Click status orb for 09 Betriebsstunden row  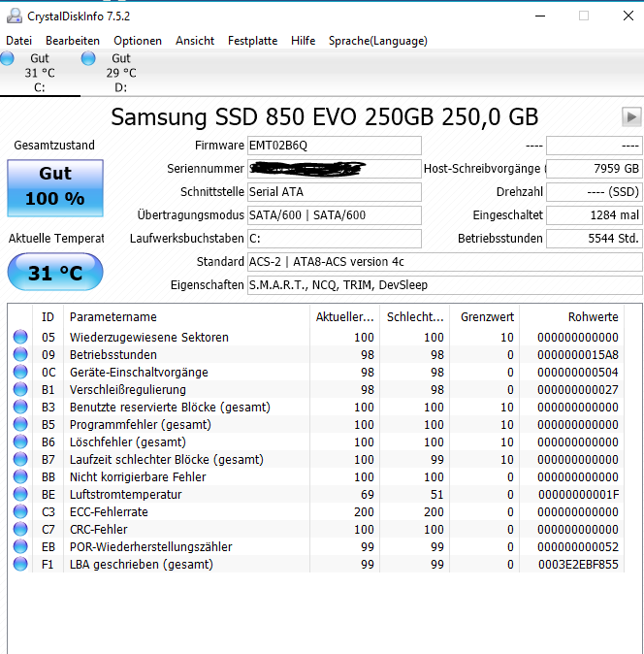click(20, 354)
